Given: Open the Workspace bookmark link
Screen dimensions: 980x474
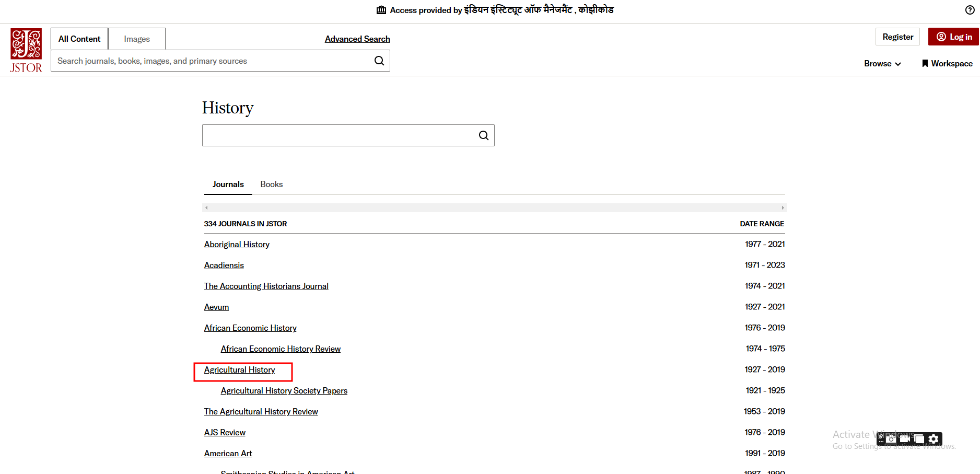Looking at the screenshot, I should [x=947, y=63].
